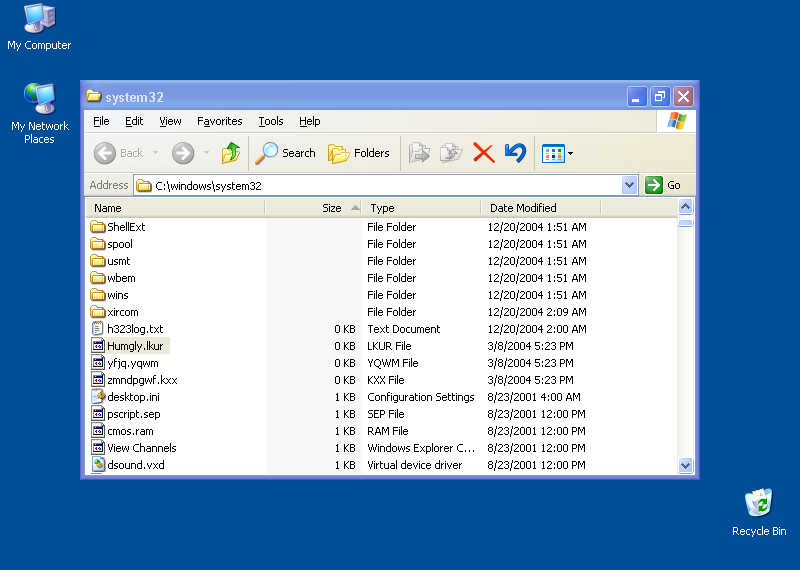Image resolution: width=800 pixels, height=570 pixels.
Task: Select the wbem folder icon
Action: (97, 278)
